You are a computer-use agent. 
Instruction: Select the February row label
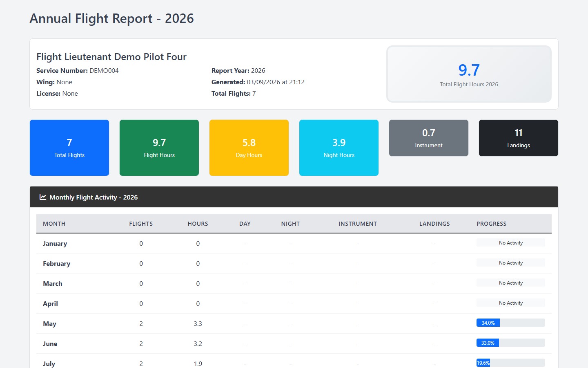[x=56, y=263]
